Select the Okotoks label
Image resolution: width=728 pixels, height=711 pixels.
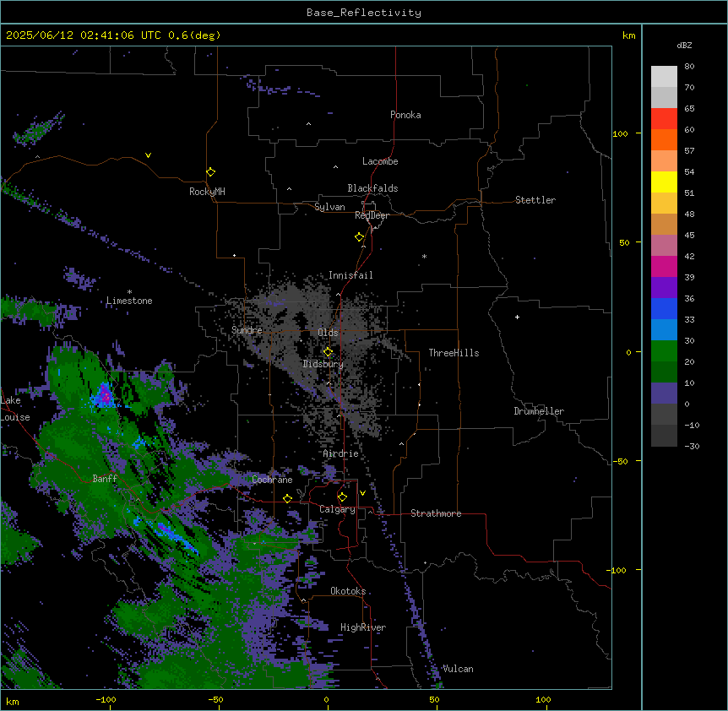348,591
